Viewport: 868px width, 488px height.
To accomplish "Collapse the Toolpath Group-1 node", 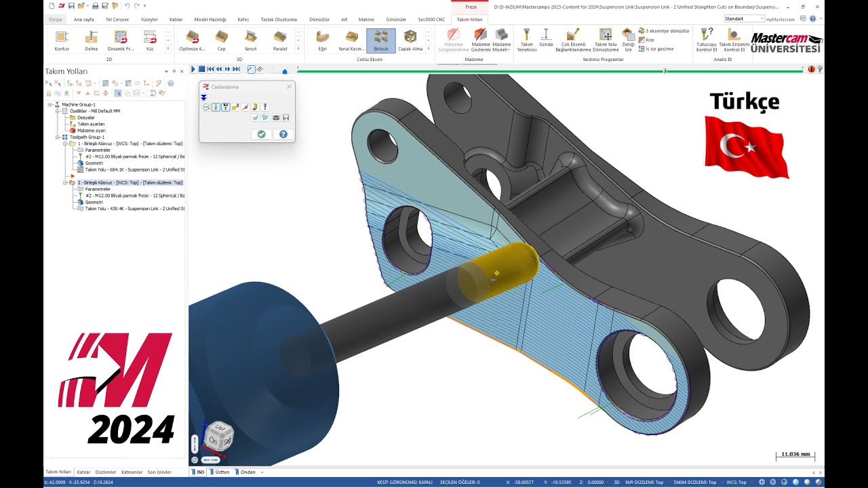I will [x=58, y=137].
